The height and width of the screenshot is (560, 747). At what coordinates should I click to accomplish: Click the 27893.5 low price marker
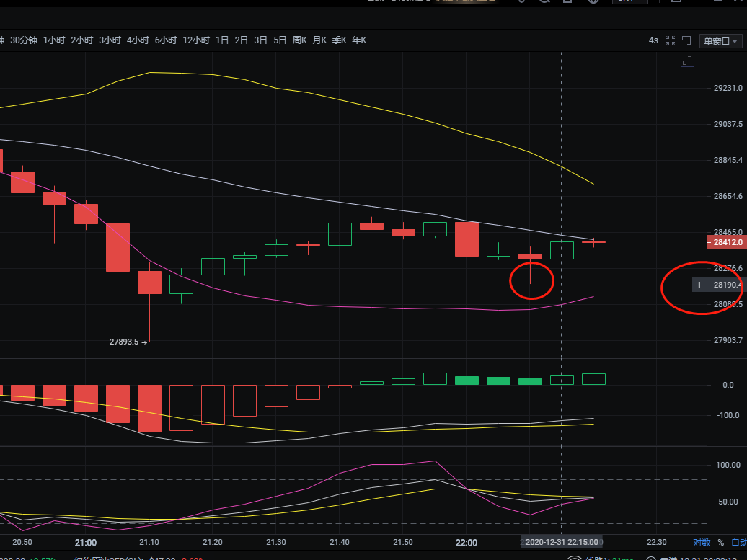pos(124,342)
